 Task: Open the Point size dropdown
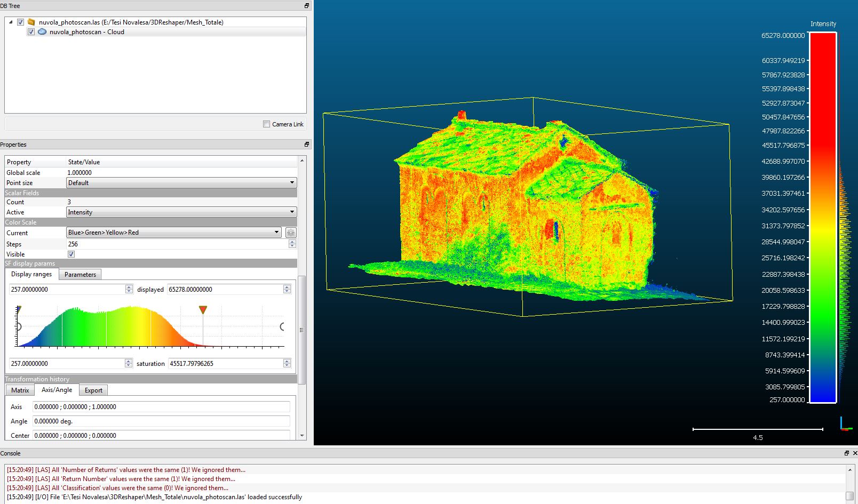(181, 183)
